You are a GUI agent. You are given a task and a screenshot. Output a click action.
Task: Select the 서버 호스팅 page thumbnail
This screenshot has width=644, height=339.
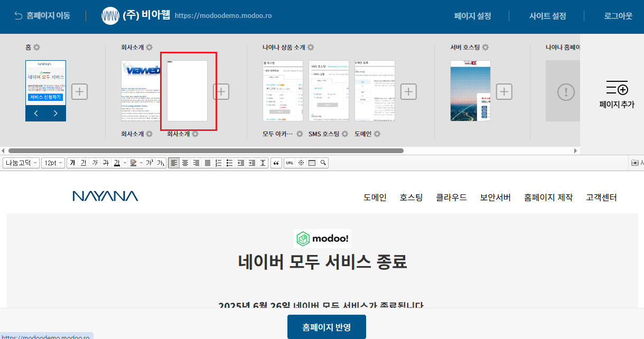pyautogui.click(x=470, y=91)
